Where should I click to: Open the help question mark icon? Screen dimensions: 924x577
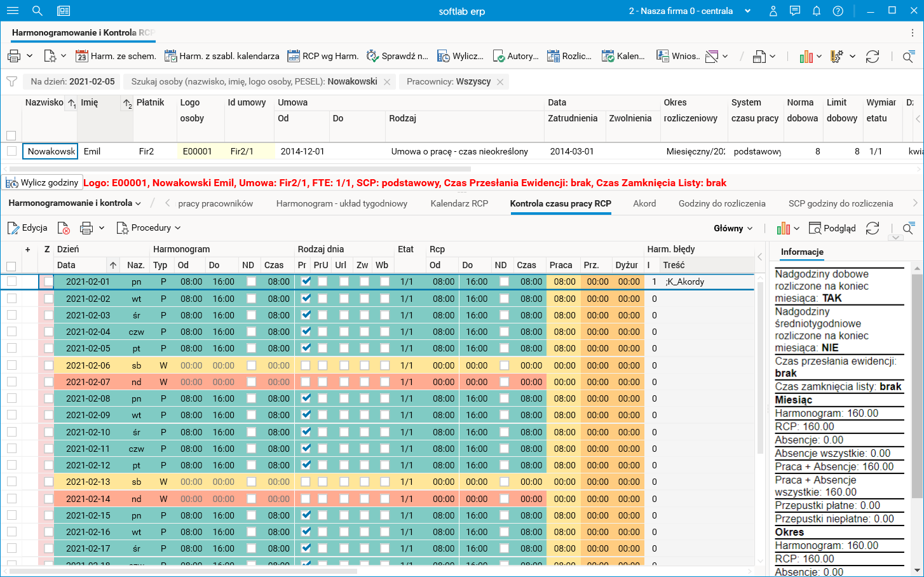click(838, 11)
